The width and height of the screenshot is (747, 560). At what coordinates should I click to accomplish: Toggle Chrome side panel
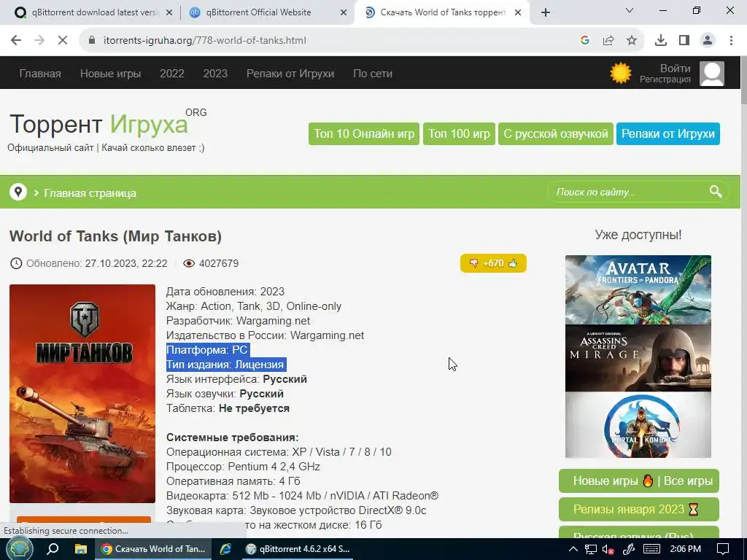pyautogui.click(x=684, y=41)
